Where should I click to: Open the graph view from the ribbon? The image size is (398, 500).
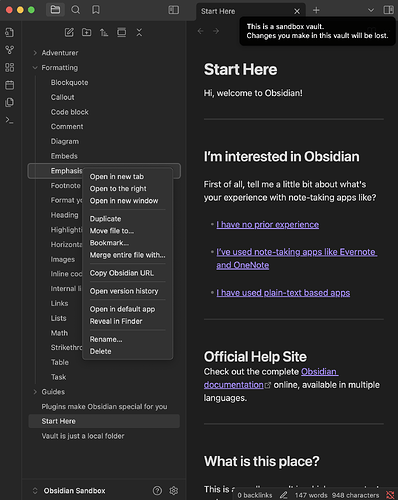click(x=10, y=50)
